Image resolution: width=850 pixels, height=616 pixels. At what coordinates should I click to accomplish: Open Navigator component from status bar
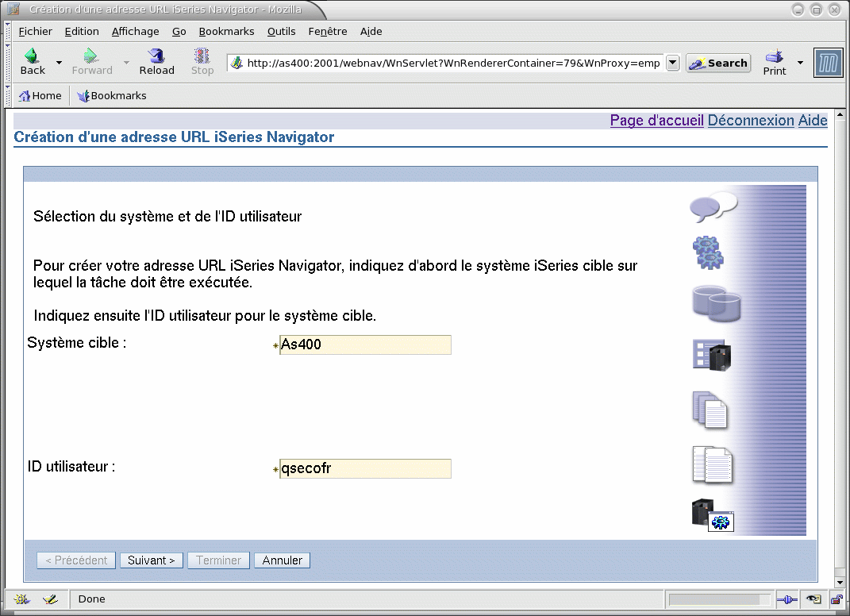[21, 599]
